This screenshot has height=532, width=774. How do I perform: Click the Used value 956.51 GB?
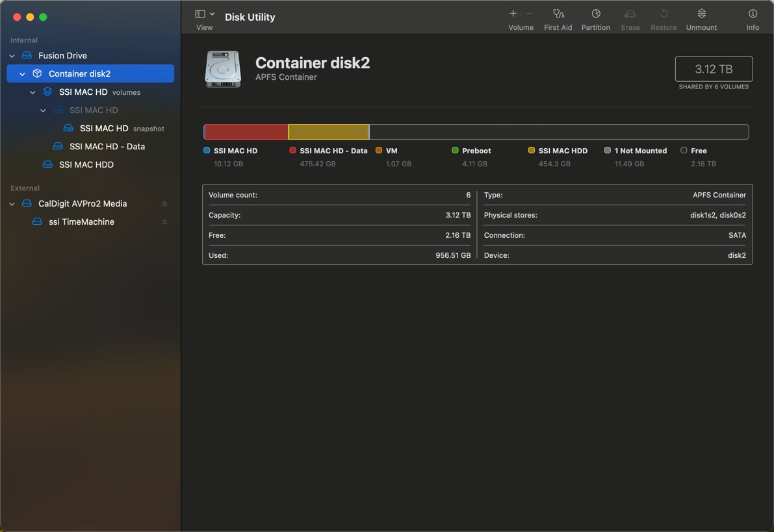point(453,255)
